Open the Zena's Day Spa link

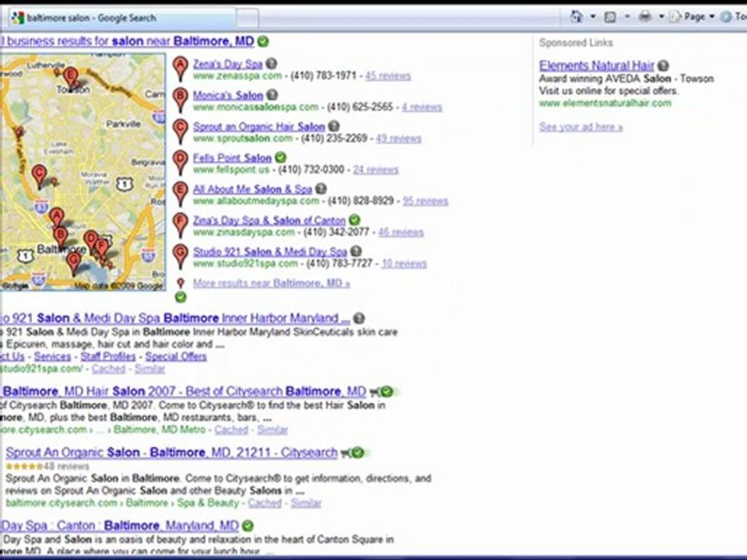[228, 64]
